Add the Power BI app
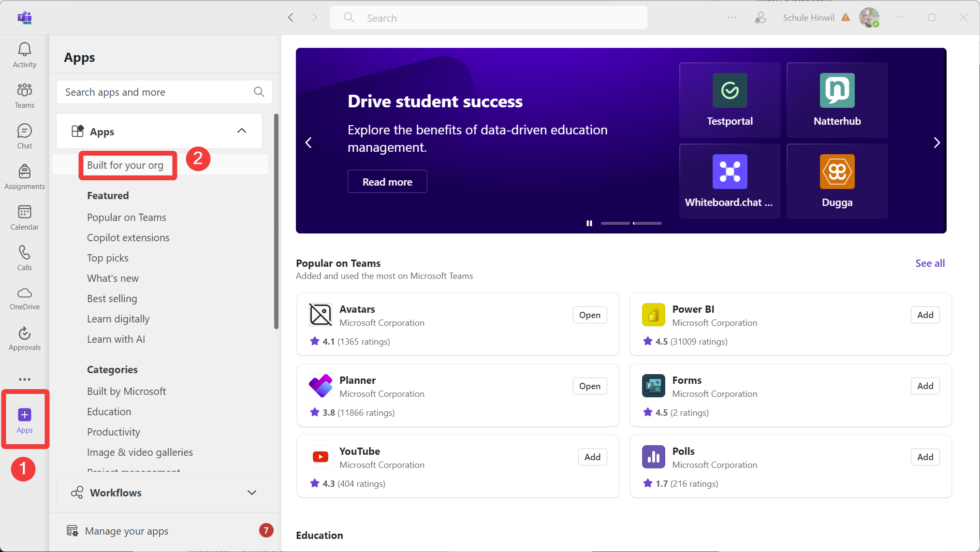The height and width of the screenshot is (552, 980). tap(925, 315)
